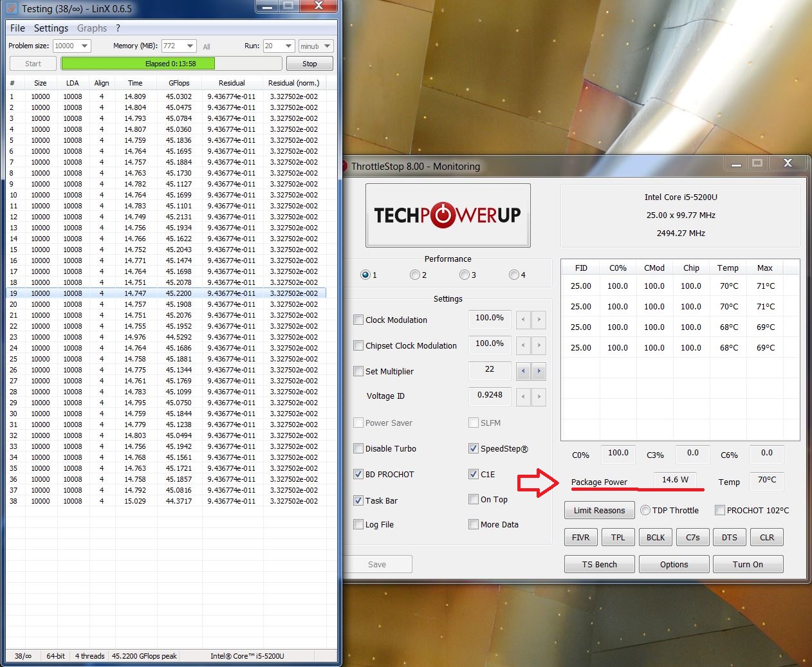Tick the Set Multiplier checkbox
Viewport: 812px width, 667px height.
tap(358, 371)
